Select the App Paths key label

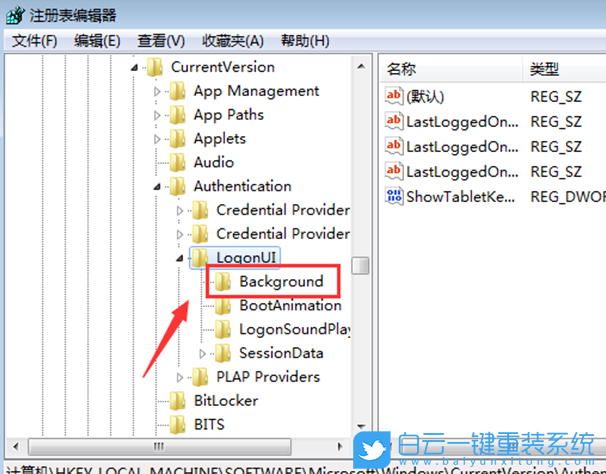tap(228, 115)
